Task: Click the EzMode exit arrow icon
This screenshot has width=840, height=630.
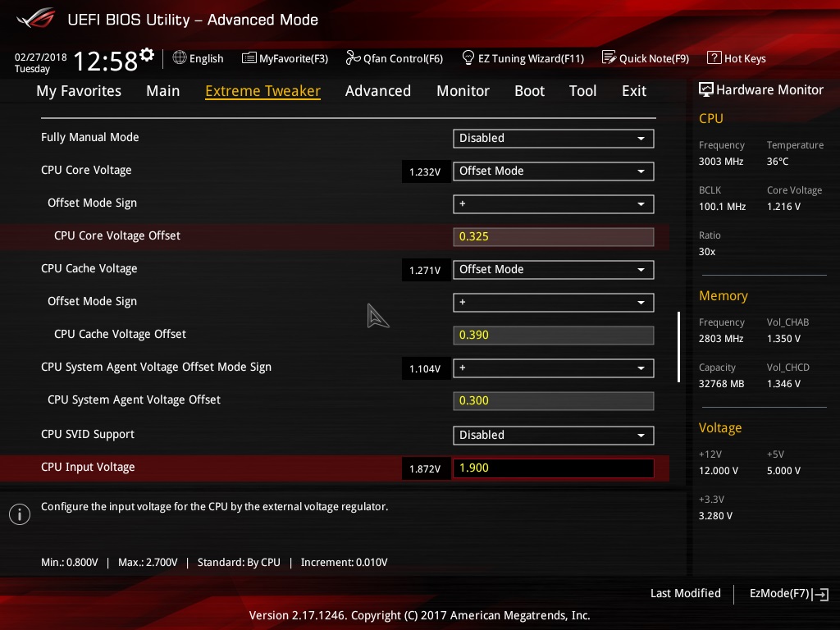Action: (820, 594)
